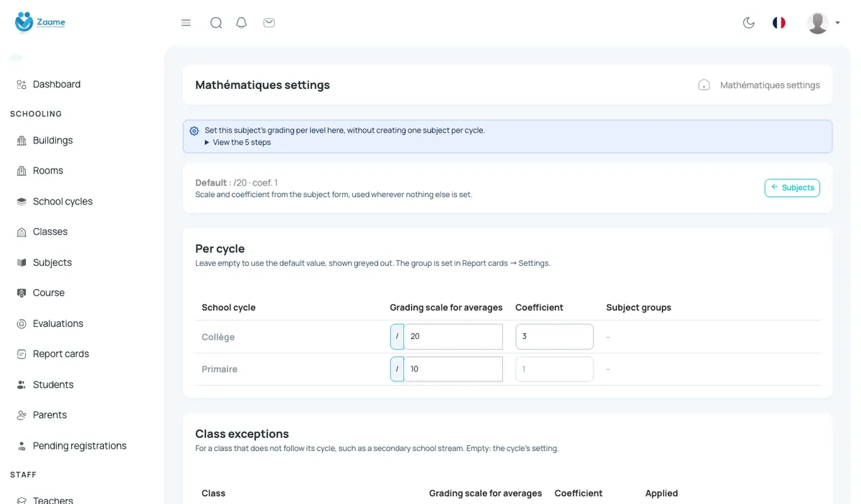
Task: Click the Report cards sidebar icon
Action: (22, 354)
